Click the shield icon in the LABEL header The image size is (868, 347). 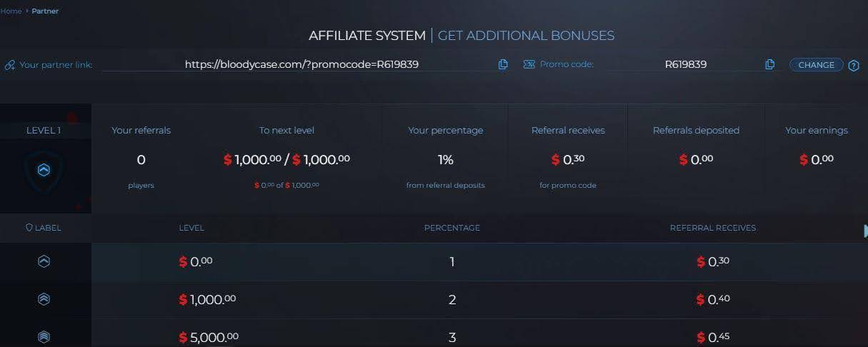point(29,228)
